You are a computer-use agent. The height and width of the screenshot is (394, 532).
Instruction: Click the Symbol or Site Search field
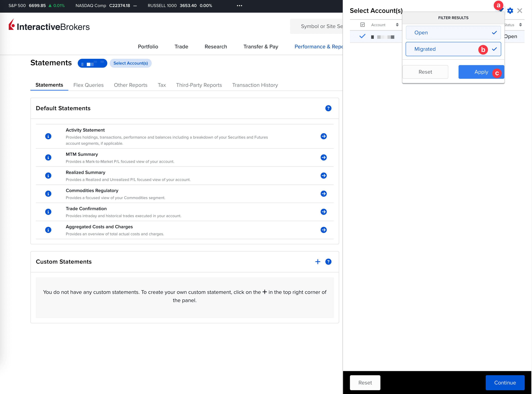[x=317, y=26]
